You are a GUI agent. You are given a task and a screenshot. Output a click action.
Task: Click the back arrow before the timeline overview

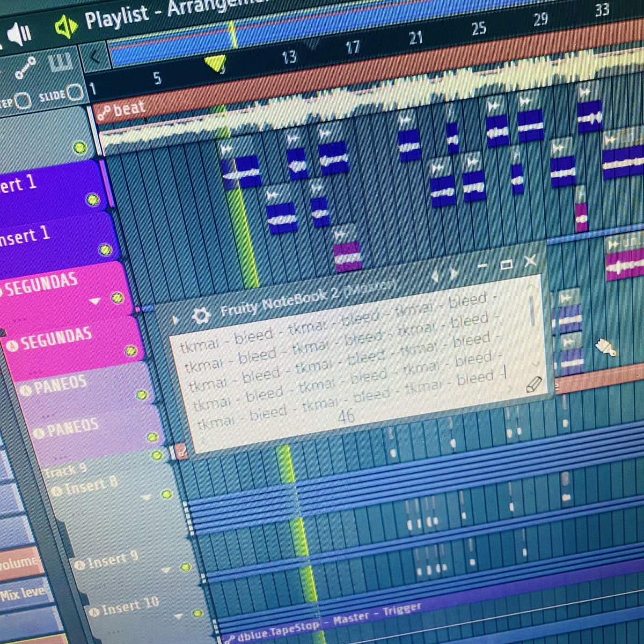click(x=94, y=56)
